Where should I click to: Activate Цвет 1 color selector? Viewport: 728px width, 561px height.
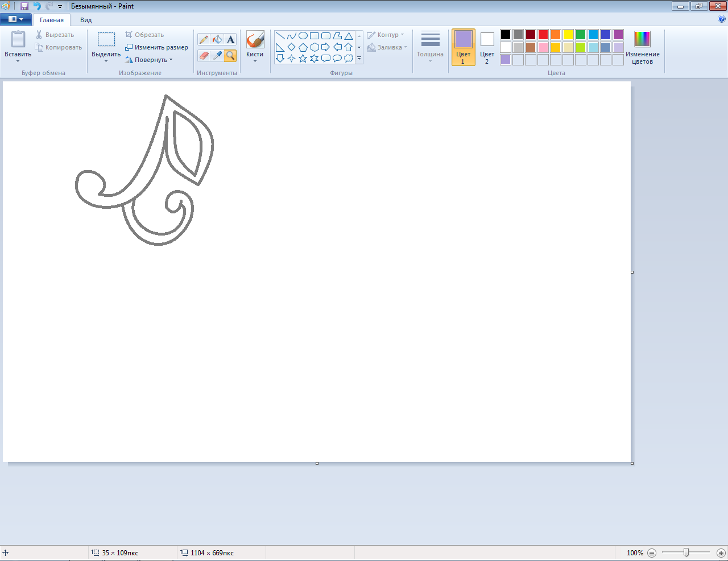pyautogui.click(x=463, y=48)
